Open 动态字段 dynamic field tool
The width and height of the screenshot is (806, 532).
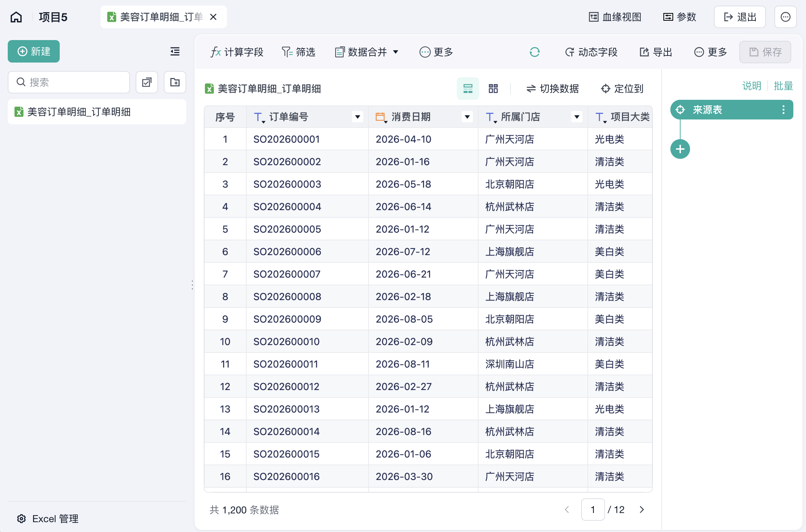click(x=591, y=52)
